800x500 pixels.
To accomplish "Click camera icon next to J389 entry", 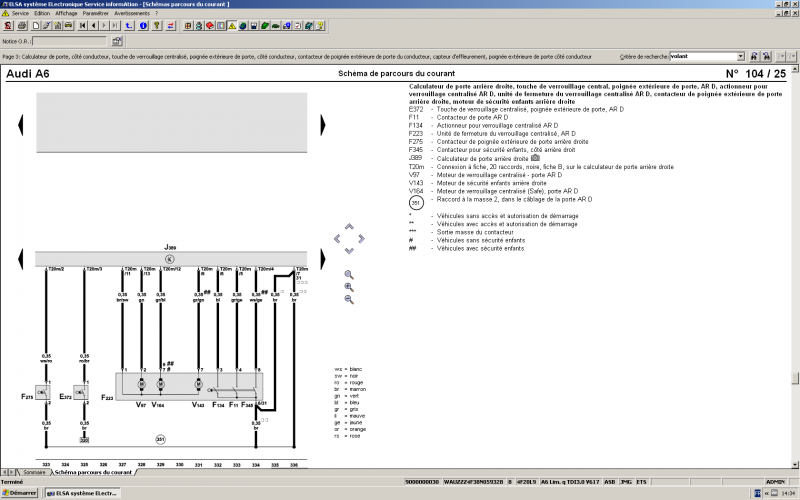I will click(x=535, y=158).
